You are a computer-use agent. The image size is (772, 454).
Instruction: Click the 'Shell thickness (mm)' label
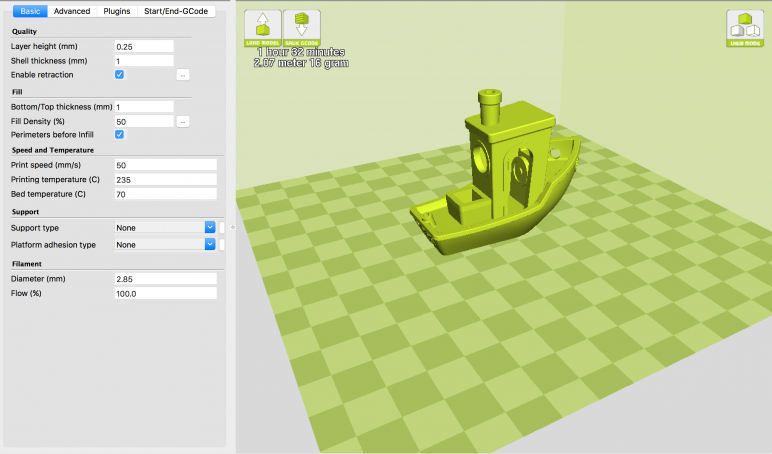click(49, 61)
